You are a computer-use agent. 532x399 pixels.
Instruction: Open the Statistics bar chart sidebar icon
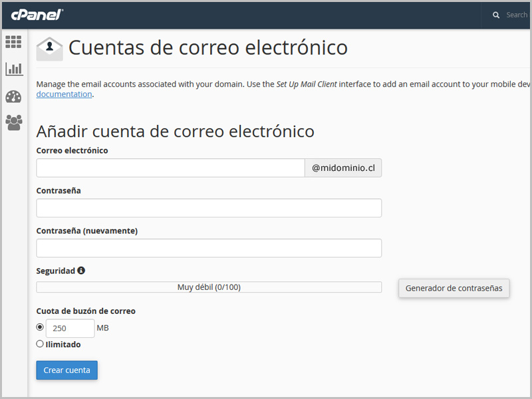(x=13, y=68)
